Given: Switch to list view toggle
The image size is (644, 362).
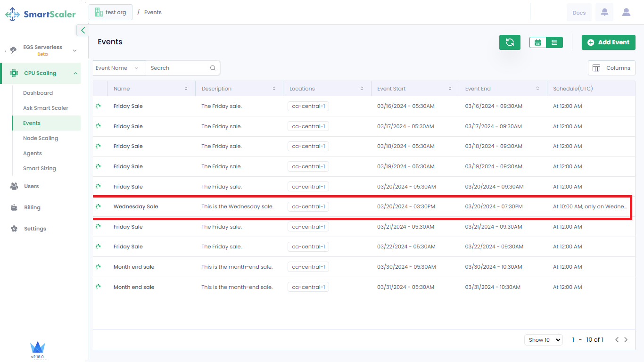Looking at the screenshot, I should click(x=554, y=42).
